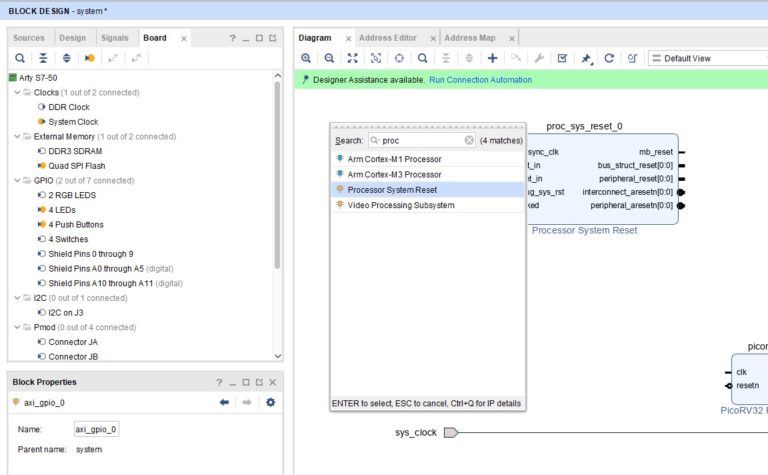Click zoom in icon in Diagram toolbar

(306, 58)
